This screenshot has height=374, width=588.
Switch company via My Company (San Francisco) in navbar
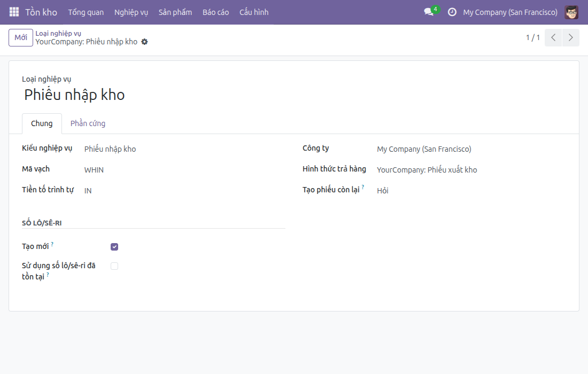[x=510, y=12]
